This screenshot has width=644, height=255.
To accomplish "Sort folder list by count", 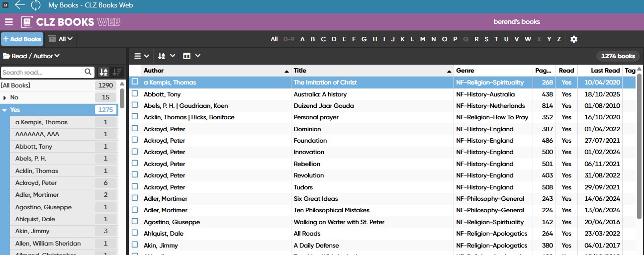I will [x=116, y=72].
